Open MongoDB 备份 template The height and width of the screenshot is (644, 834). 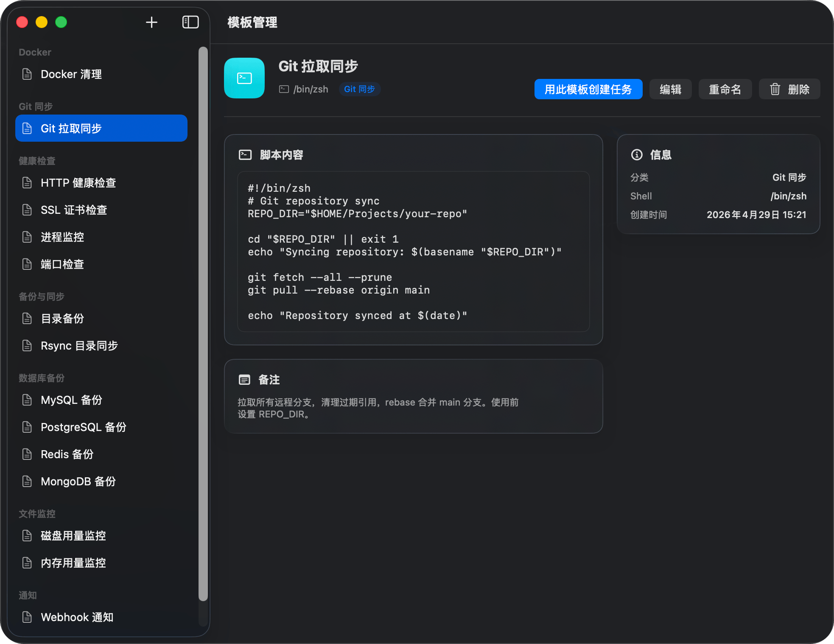pyautogui.click(x=101, y=482)
